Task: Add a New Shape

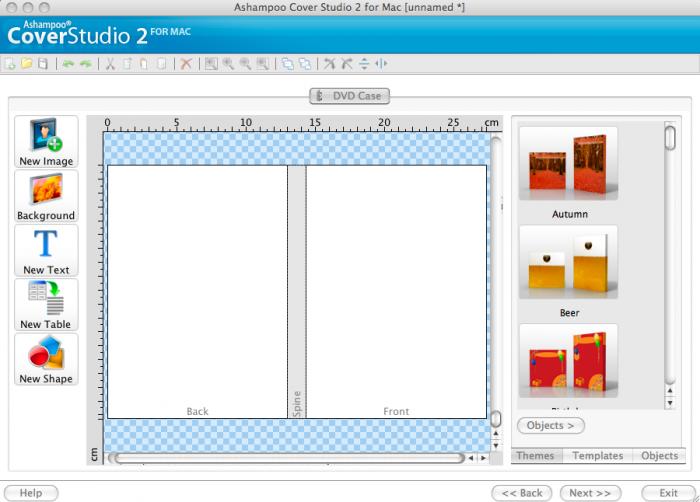Action: [x=46, y=360]
